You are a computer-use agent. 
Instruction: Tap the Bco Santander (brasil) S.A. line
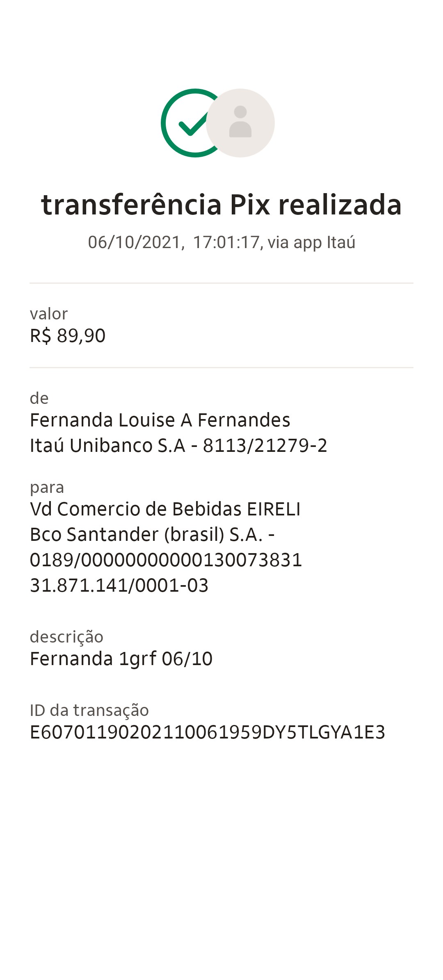point(152,535)
